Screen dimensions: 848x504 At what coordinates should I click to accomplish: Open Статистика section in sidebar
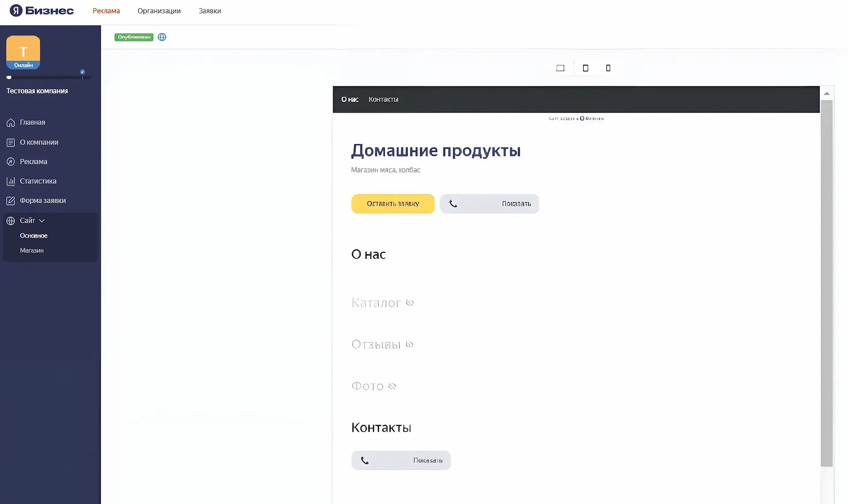tap(38, 181)
